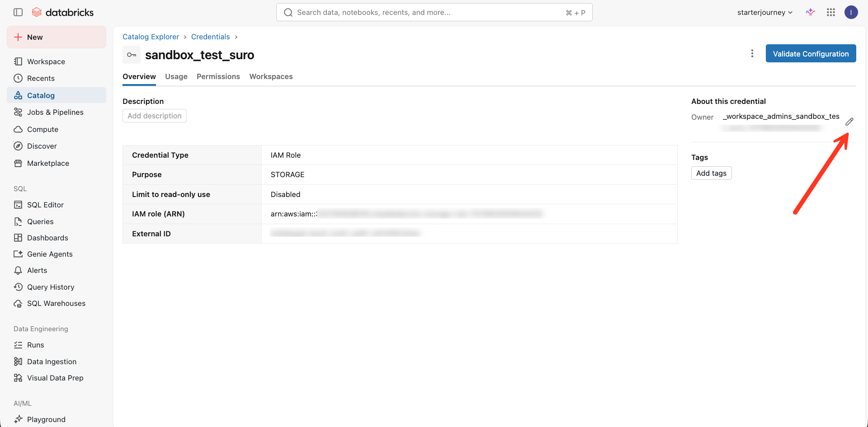This screenshot has width=868, height=427.
Task: Open Queries in the sidebar
Action: click(57, 221)
